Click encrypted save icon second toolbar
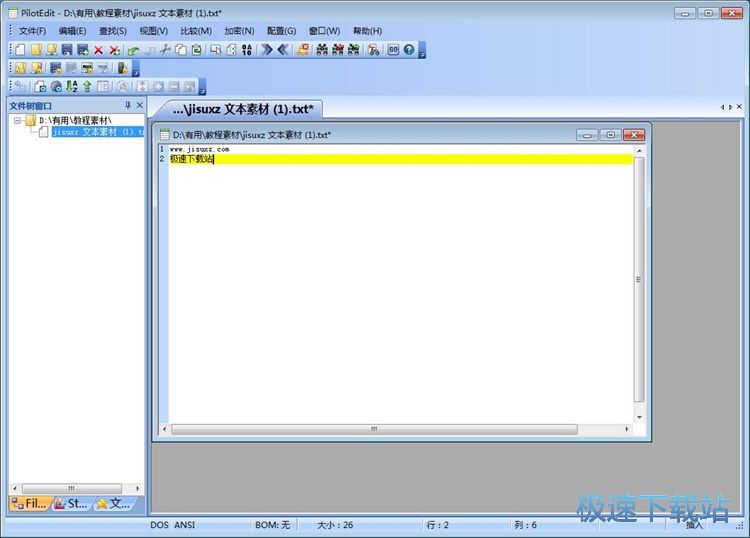The width and height of the screenshot is (750, 538). coord(56,68)
